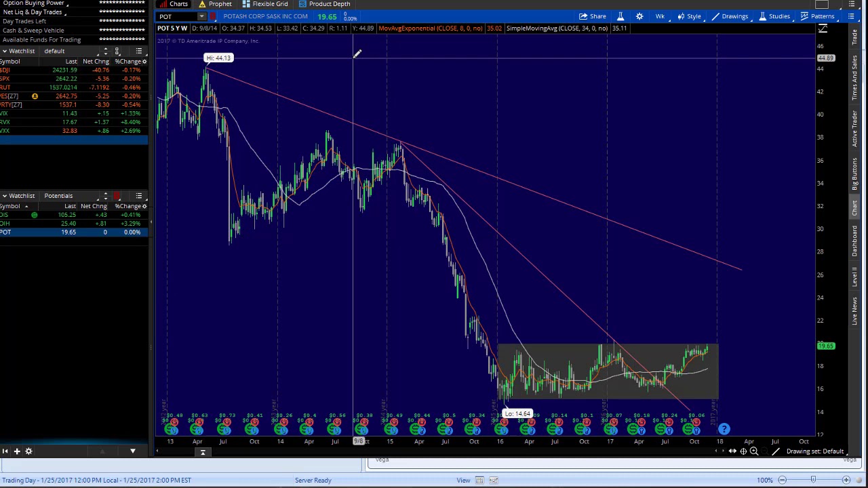
Task: Open the Trade side panel tab
Action: (x=854, y=38)
